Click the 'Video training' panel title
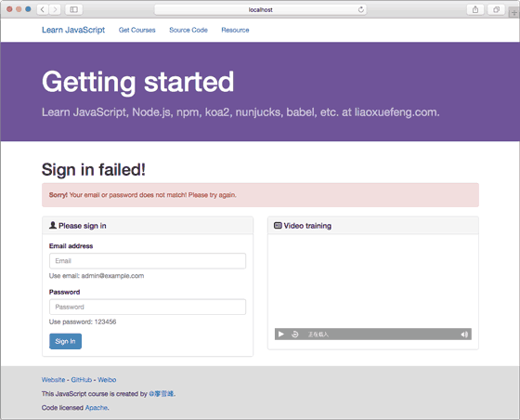 pos(307,226)
